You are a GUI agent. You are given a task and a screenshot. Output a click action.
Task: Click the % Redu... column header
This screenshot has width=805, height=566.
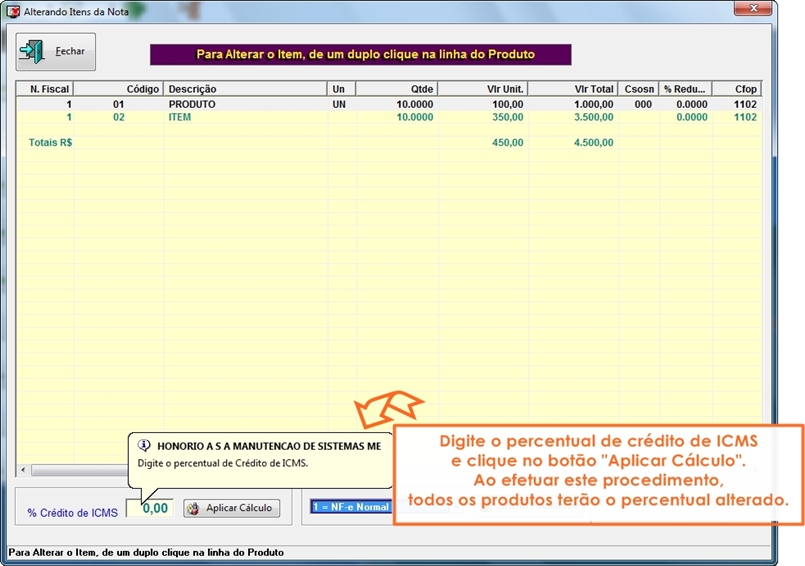click(685, 89)
